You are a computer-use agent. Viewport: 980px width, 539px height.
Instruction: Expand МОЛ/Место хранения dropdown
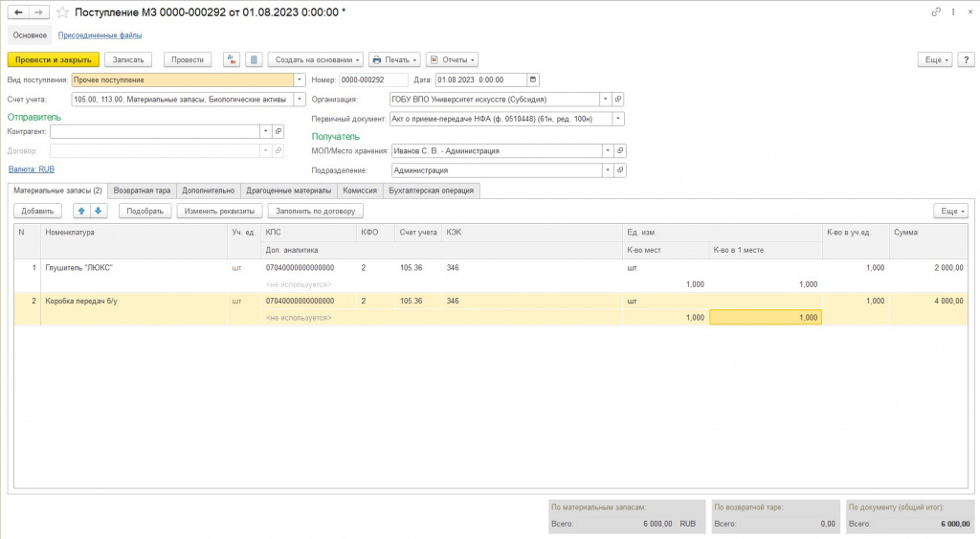(608, 150)
